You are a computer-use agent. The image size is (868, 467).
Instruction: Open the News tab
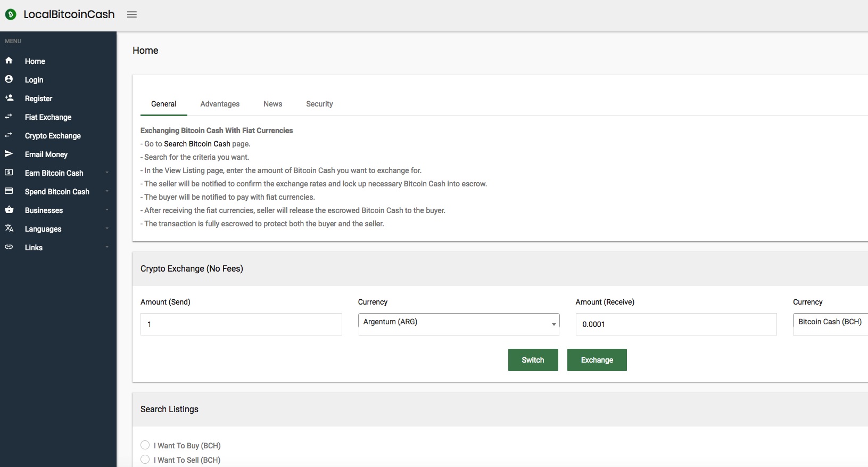click(x=273, y=104)
